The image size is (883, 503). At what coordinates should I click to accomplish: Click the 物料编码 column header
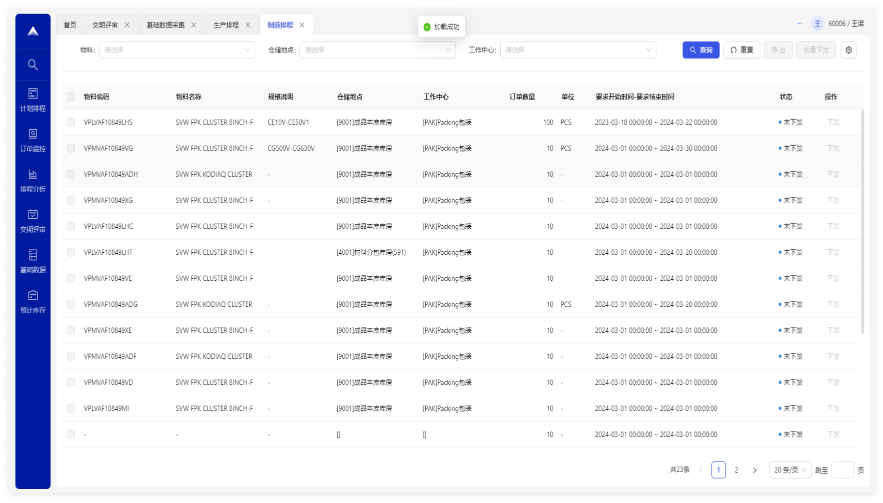[96, 96]
